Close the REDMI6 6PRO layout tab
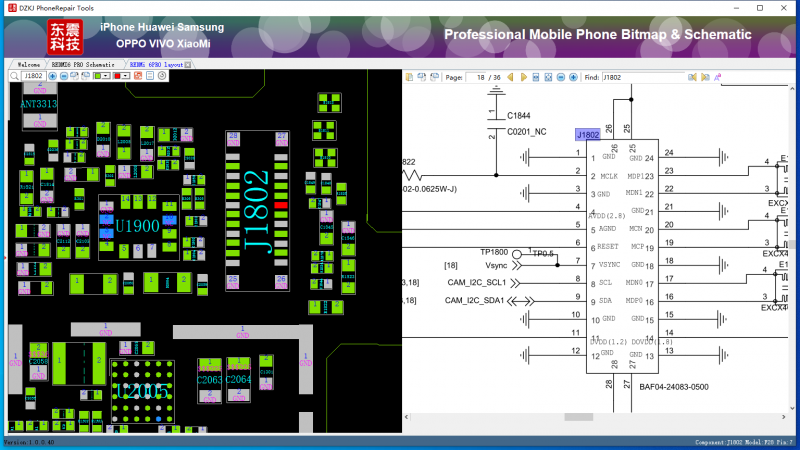Viewport: 800px width, 450px height. (187, 64)
